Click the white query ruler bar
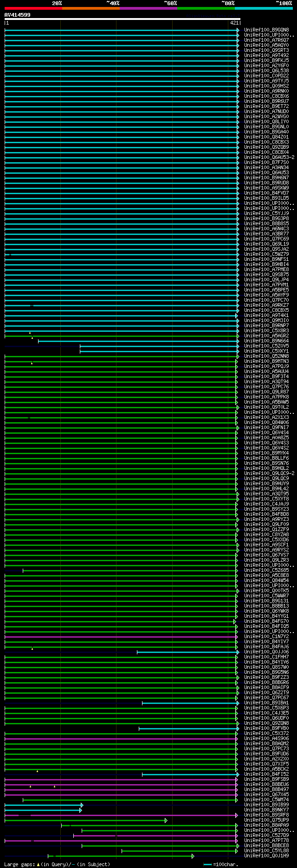Screen dimensions: 297x868 (x=122, y=19)
